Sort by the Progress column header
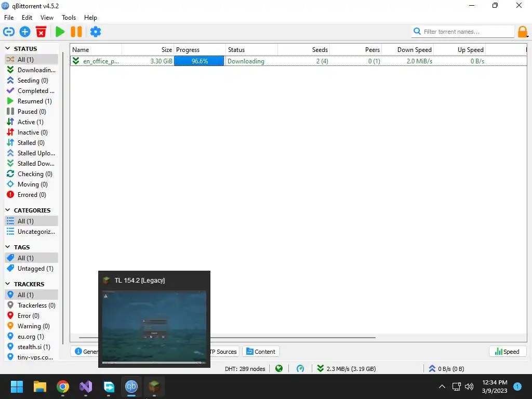The image size is (532, 399). coord(199,50)
